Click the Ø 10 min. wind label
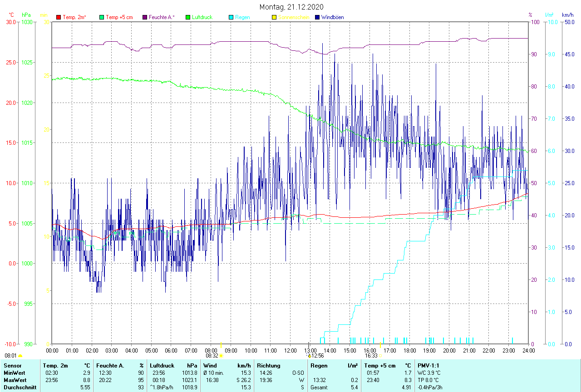The width and height of the screenshot is (581, 392). 213,372
